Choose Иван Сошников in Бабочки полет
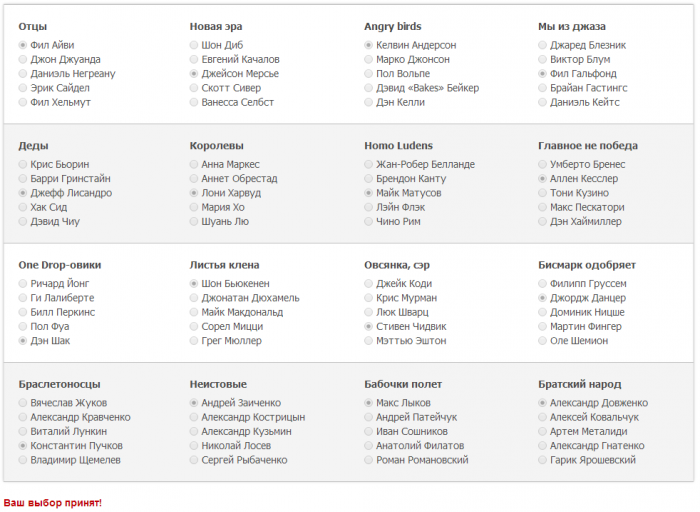 tap(369, 431)
